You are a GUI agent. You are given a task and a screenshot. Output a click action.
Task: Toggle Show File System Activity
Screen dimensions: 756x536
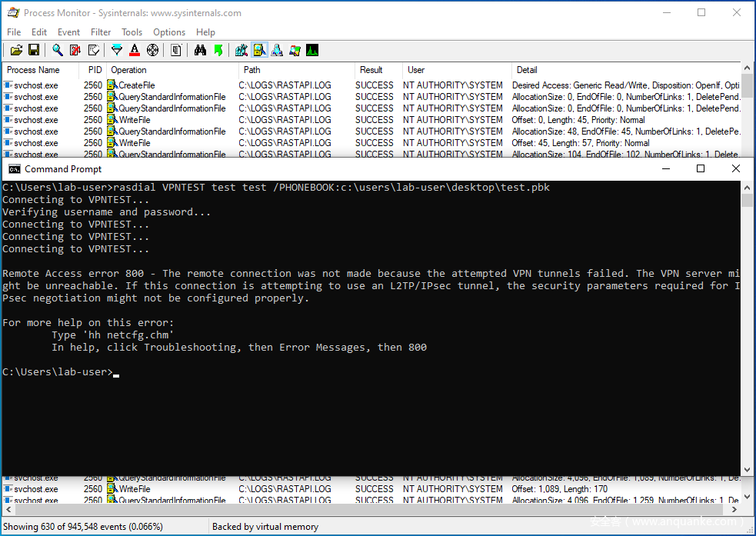pyautogui.click(x=259, y=51)
